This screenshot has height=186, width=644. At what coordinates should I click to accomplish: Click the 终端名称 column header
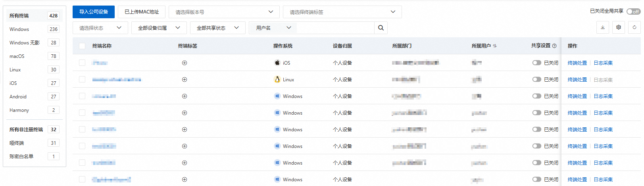pyautogui.click(x=102, y=46)
